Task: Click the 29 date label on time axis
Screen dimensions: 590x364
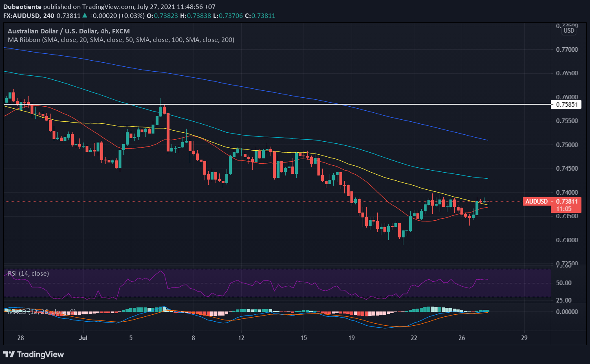Action: (x=524, y=338)
